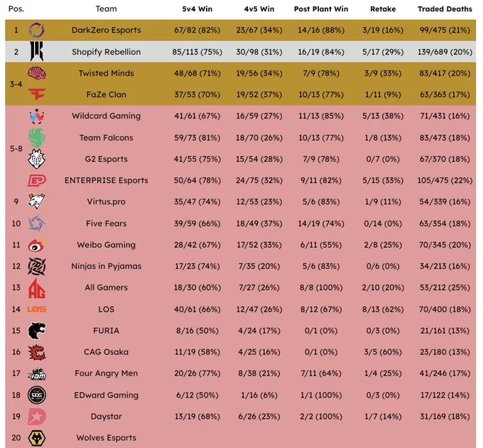Select the Wolves Esports logo

point(37,438)
